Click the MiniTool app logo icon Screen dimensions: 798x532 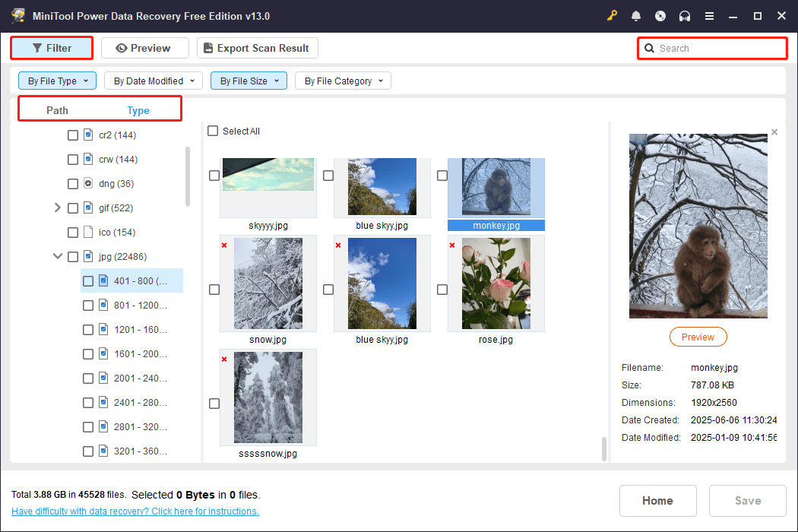18,16
